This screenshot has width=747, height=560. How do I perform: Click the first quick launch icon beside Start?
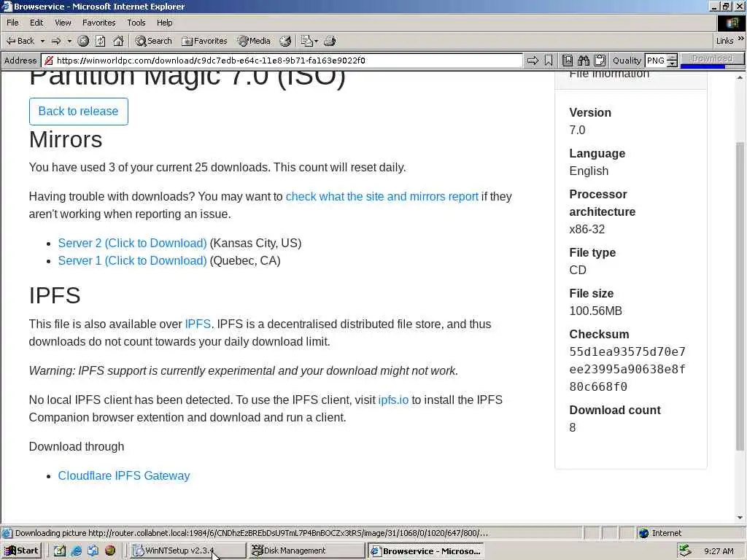click(60, 551)
